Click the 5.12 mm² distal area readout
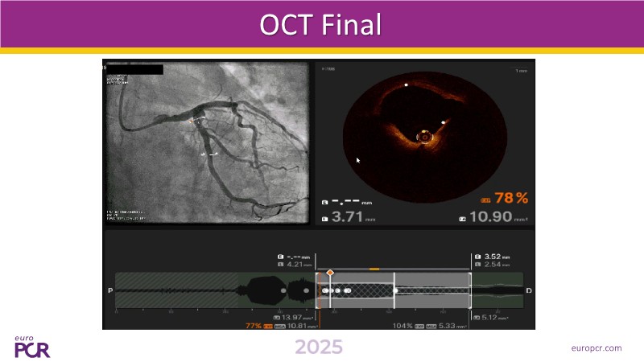Viewport: 644px width, 362px height. [x=494, y=318]
